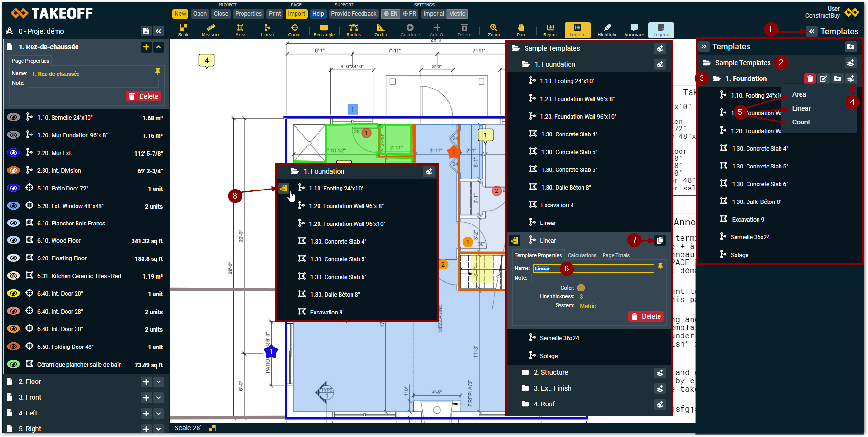Click the Provide Feedback button
Screen dimensions: 868x437
353,14
